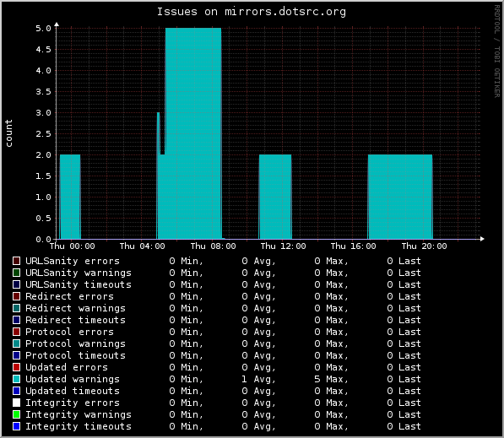Image resolution: width=504 pixels, height=438 pixels.
Task: Click the Integrity warnings green swatch
Action: 16,414
